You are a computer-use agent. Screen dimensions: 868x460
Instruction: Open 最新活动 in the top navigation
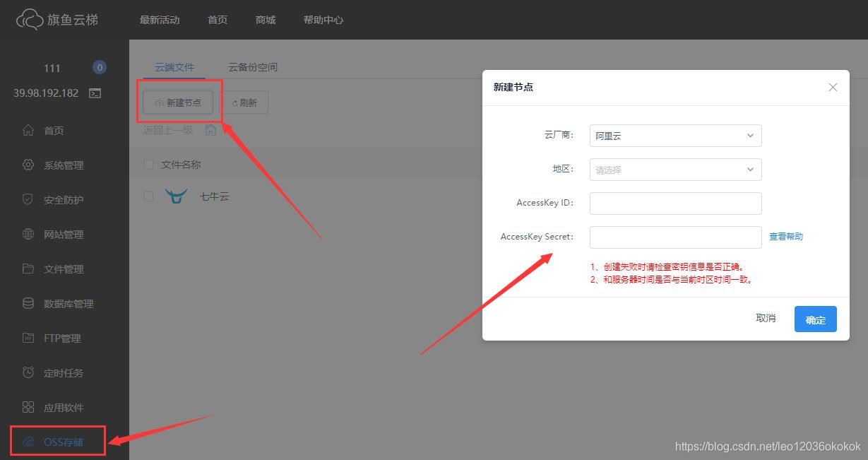[x=160, y=20]
